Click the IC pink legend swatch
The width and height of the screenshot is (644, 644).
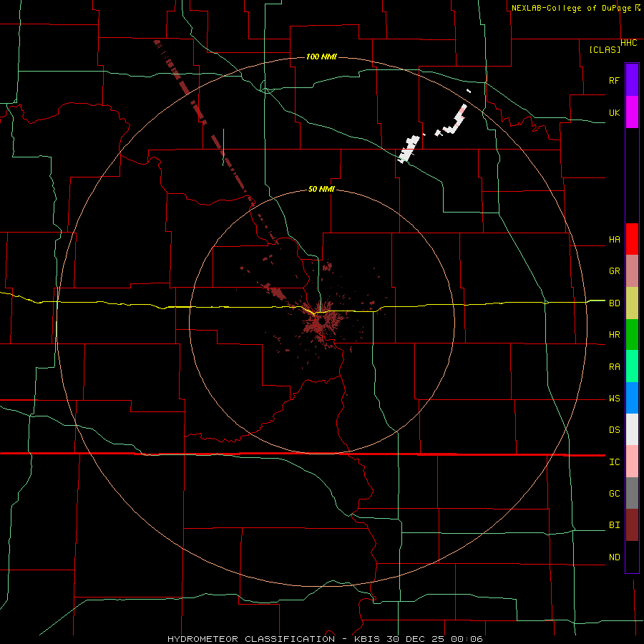coord(632,462)
